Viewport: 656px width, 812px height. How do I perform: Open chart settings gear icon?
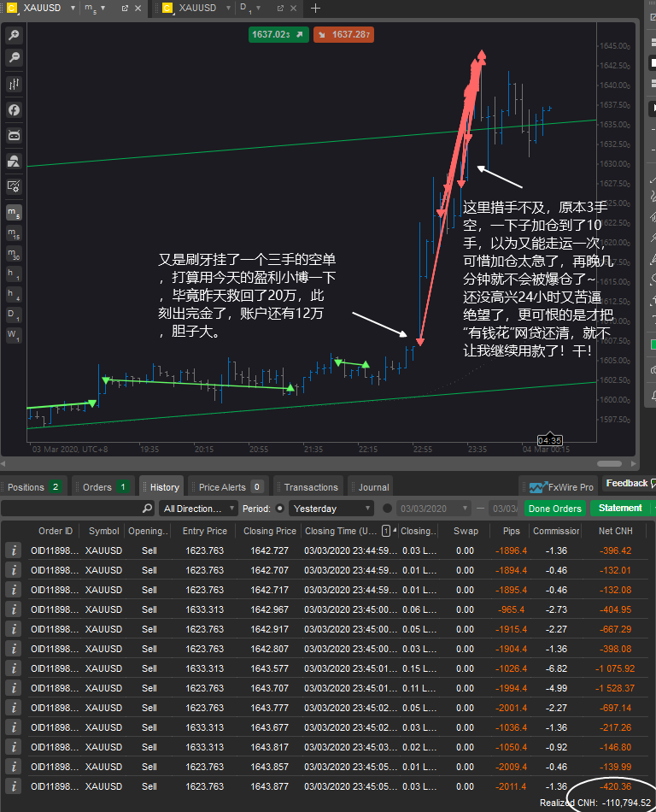14,186
